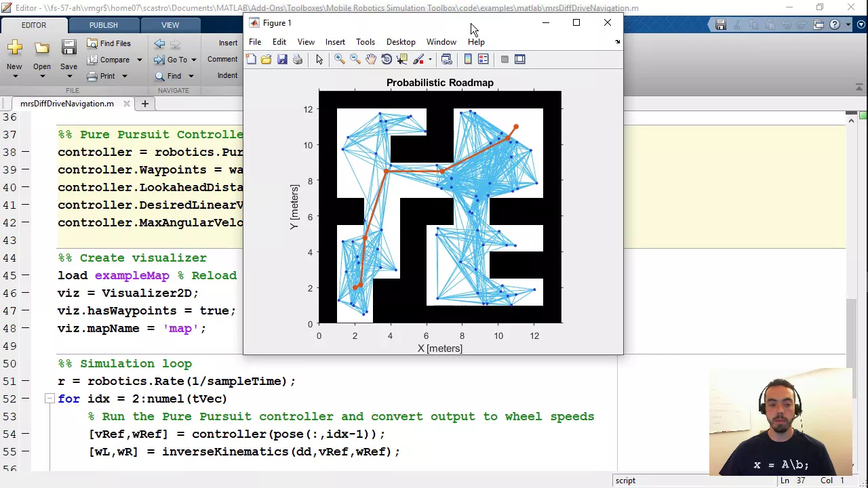Click Link Plot icon in Figure 1
The width and height of the screenshot is (868, 488).
[446, 60]
